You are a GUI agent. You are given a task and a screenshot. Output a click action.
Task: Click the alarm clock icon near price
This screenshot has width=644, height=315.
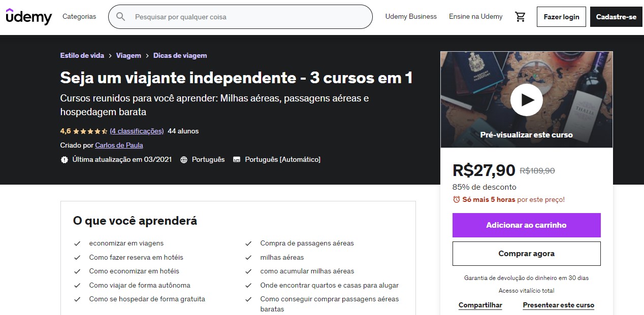pos(456,199)
